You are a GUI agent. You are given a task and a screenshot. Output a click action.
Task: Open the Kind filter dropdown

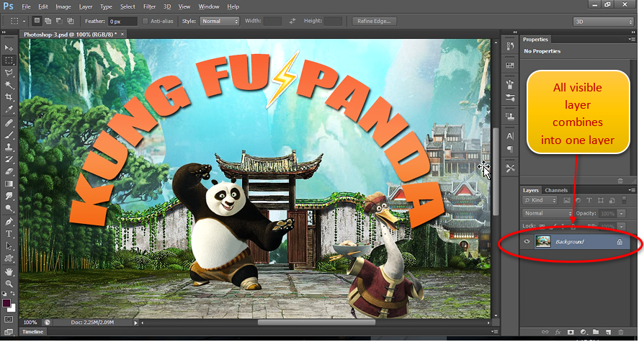[540, 200]
